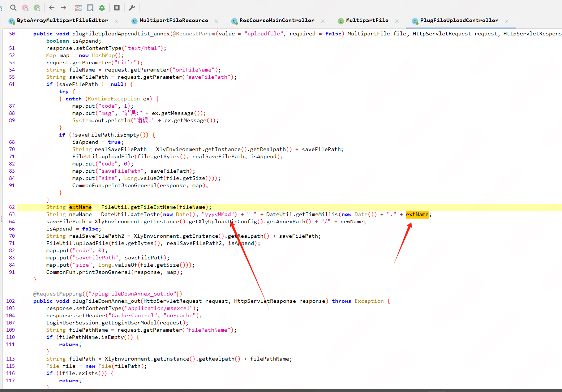The image size is (562, 392).
Task: Click the plugFileUploadAppendList_annex method name
Action: click(121, 34)
